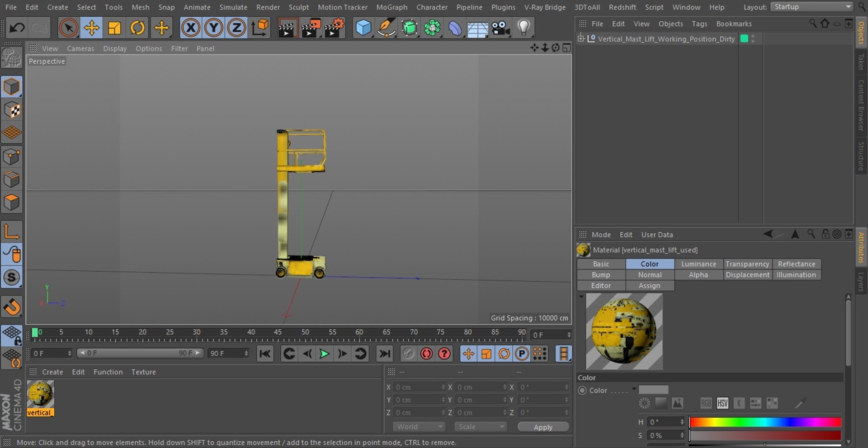Viewport: 868px width, 448px height.
Task: Open the viewport Cameras menu
Action: (80, 48)
